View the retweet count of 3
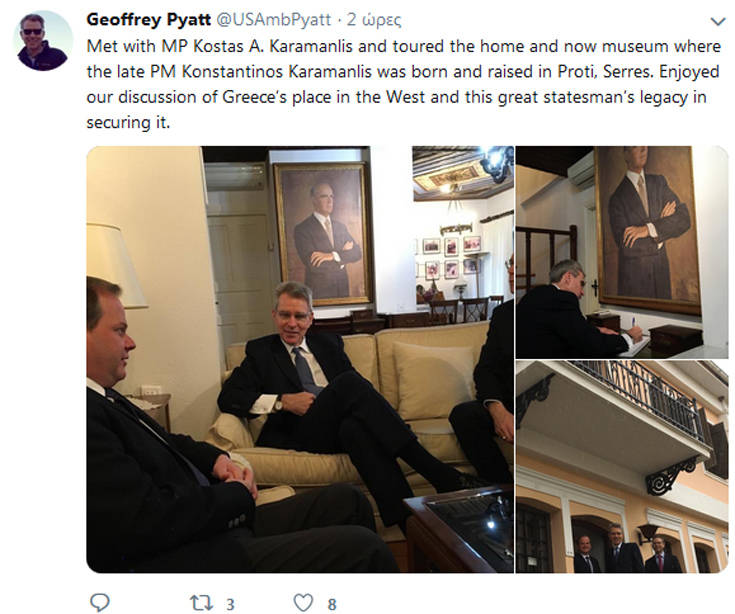The image size is (735, 614). (230, 603)
